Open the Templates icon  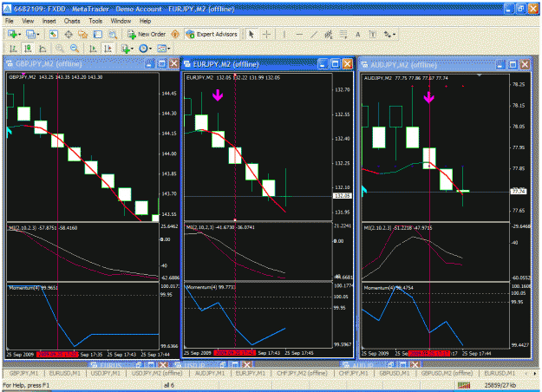point(162,49)
